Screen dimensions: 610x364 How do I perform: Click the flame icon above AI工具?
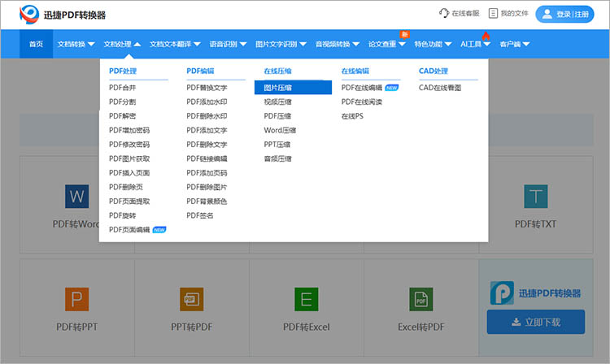pos(486,36)
